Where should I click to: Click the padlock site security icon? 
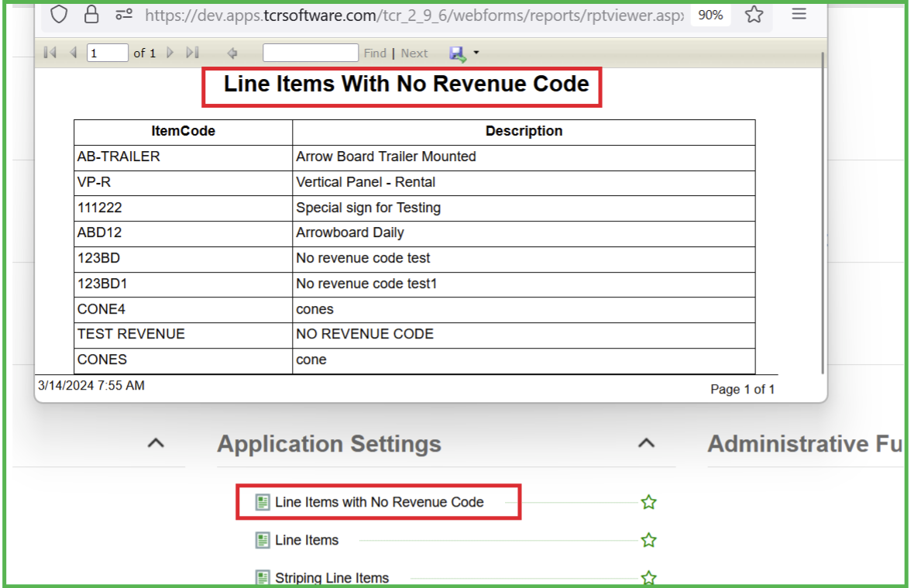pyautogui.click(x=91, y=15)
